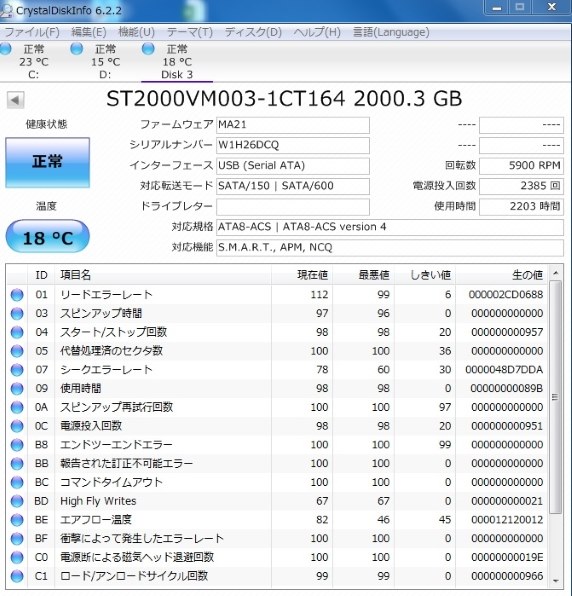Viewport: 572px width, 596px height.
Task: Click the transfer mode field SATA/150 | SATA/600
Action: tap(293, 186)
